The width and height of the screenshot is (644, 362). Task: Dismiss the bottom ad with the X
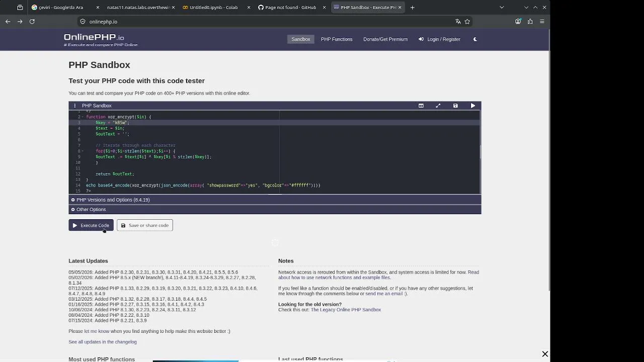click(x=545, y=354)
